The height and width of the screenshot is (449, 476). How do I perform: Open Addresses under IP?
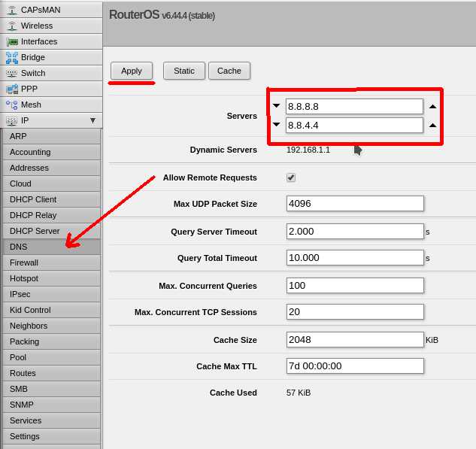(52, 168)
